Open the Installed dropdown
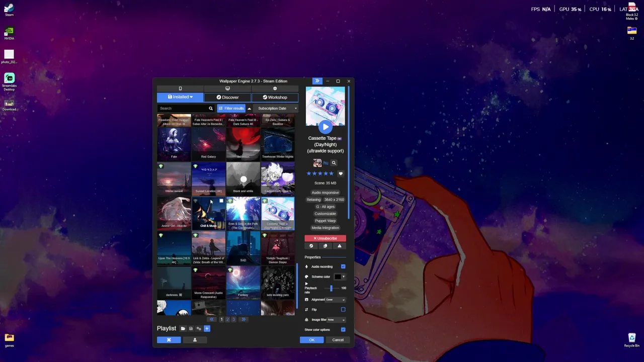 pyautogui.click(x=180, y=97)
